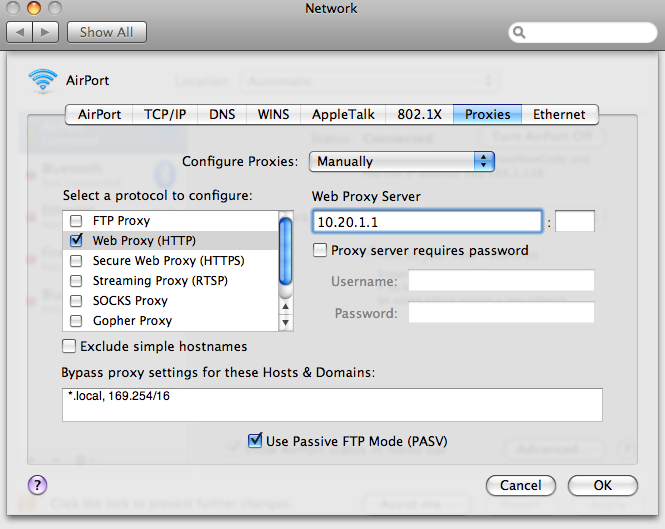Click the back navigation arrow
This screenshot has height=529, width=665.
[21, 32]
